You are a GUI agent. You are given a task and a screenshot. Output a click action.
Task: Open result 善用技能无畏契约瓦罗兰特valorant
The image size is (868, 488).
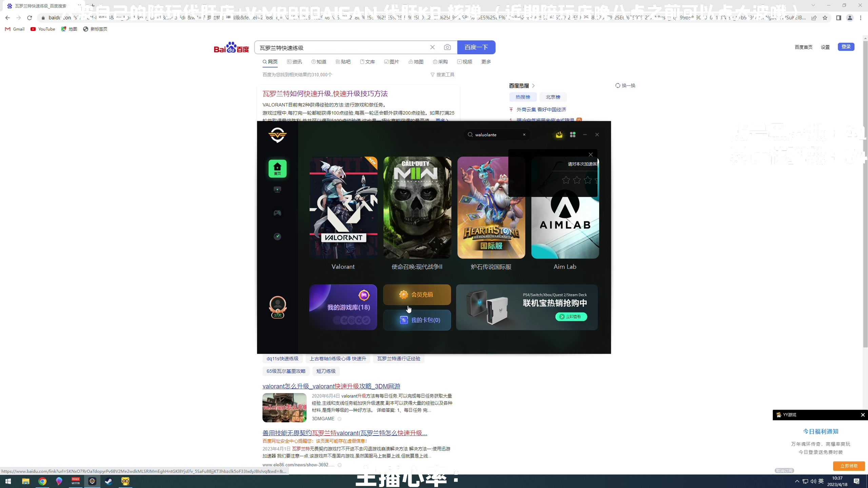[x=345, y=433]
